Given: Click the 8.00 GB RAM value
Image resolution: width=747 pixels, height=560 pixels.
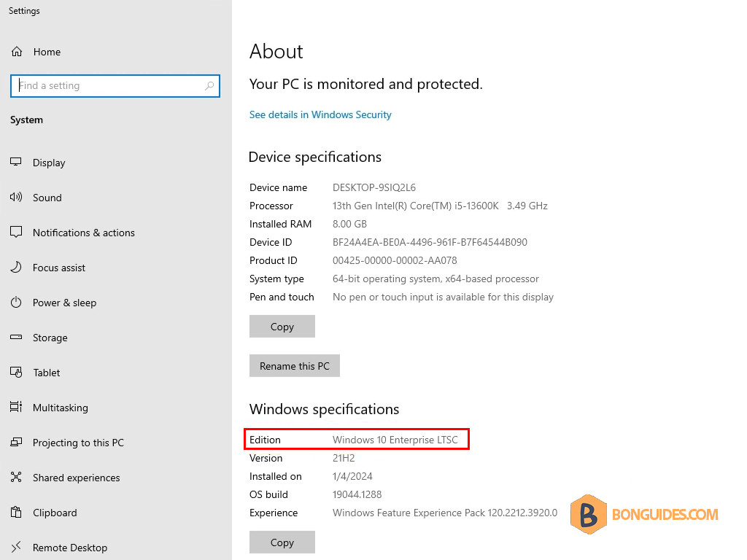Looking at the screenshot, I should pos(349,224).
